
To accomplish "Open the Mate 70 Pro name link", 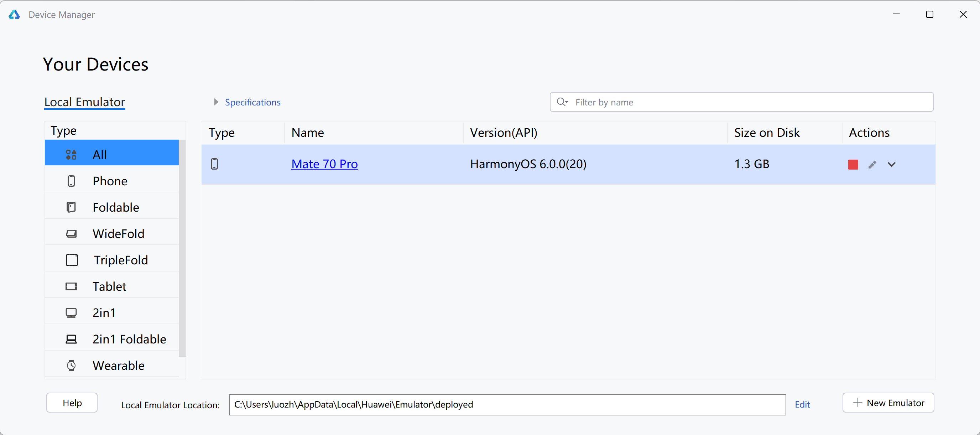I will [x=324, y=164].
